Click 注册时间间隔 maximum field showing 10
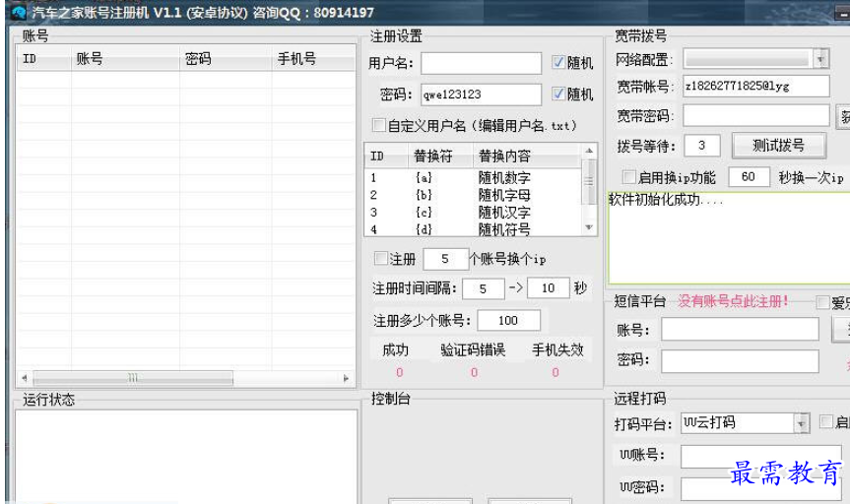This screenshot has width=850, height=504. click(x=548, y=288)
